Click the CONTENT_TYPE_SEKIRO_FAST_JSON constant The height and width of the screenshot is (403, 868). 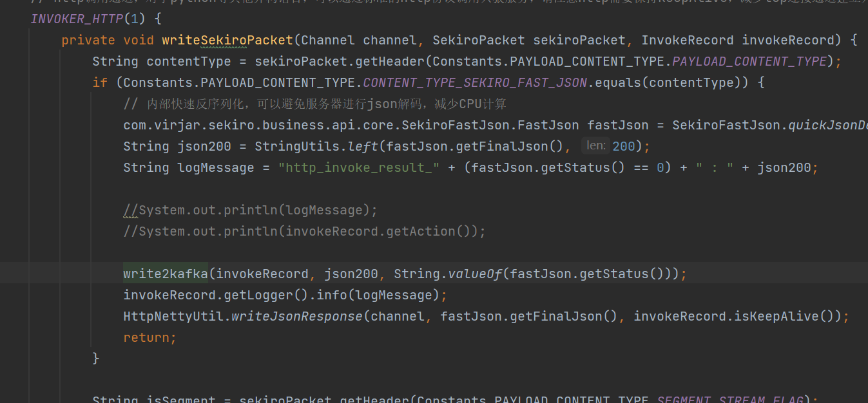tap(475, 82)
